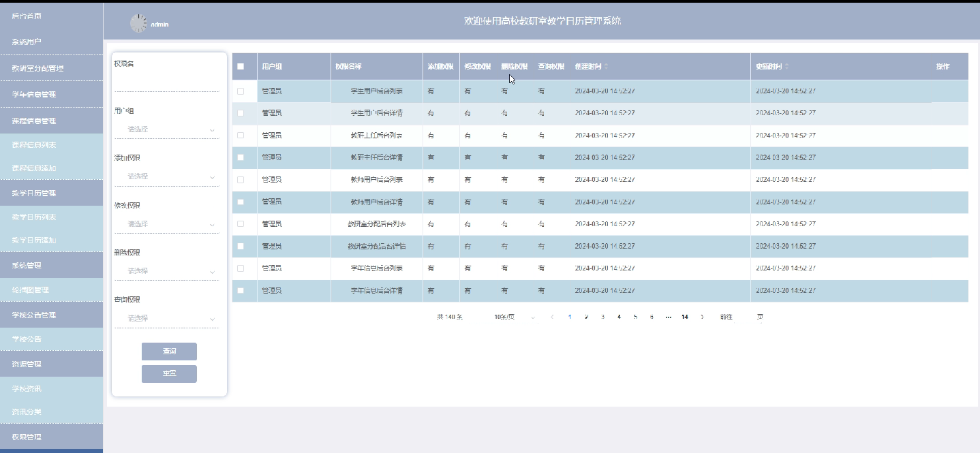Toggle the select-all checkbox in table header

point(241,67)
